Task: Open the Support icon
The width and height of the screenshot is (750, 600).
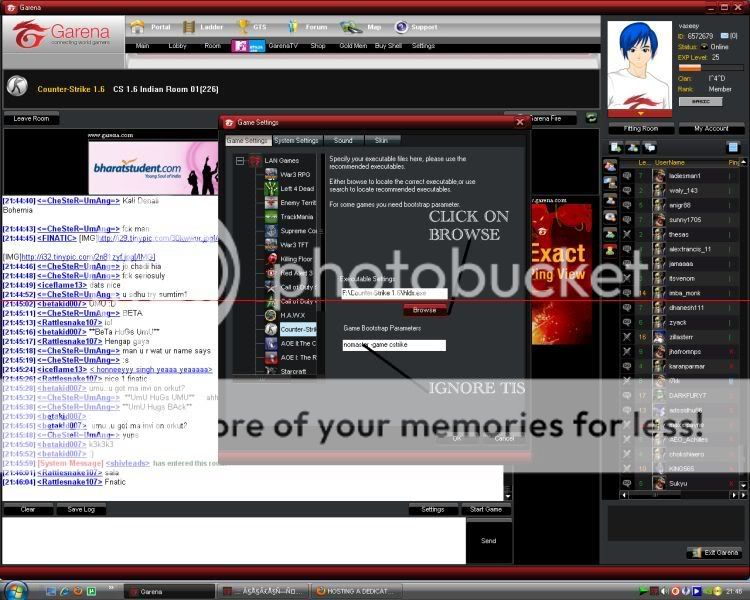Action: [x=402, y=27]
